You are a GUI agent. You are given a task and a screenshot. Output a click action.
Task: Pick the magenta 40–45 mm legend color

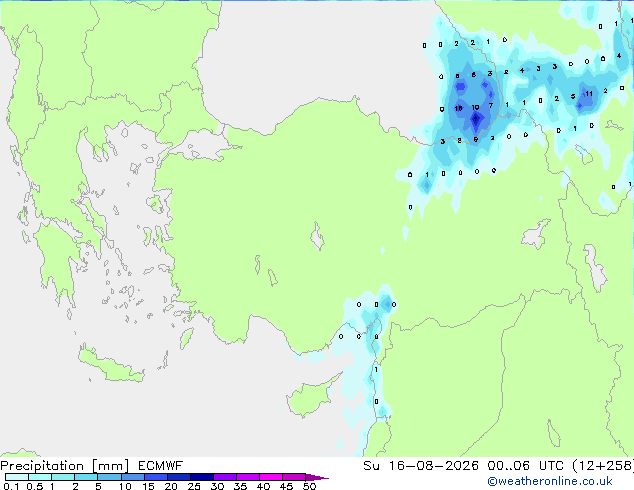click(271, 477)
